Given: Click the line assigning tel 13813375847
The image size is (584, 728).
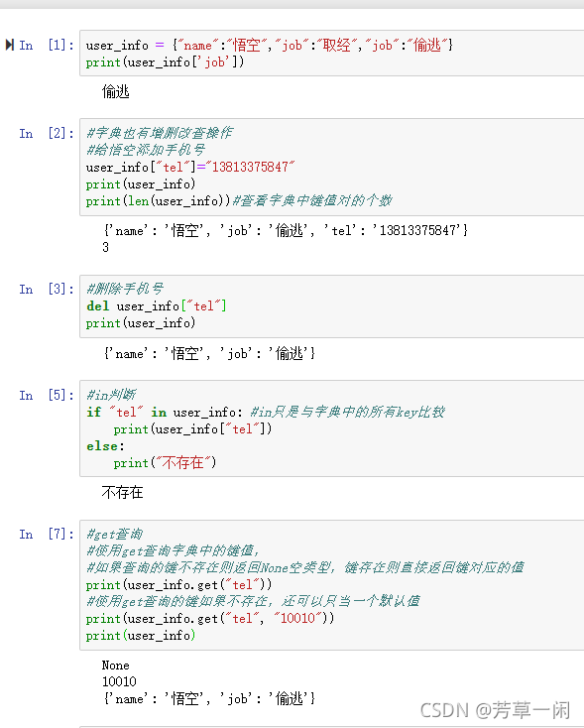Looking at the screenshot, I should 190,168.
